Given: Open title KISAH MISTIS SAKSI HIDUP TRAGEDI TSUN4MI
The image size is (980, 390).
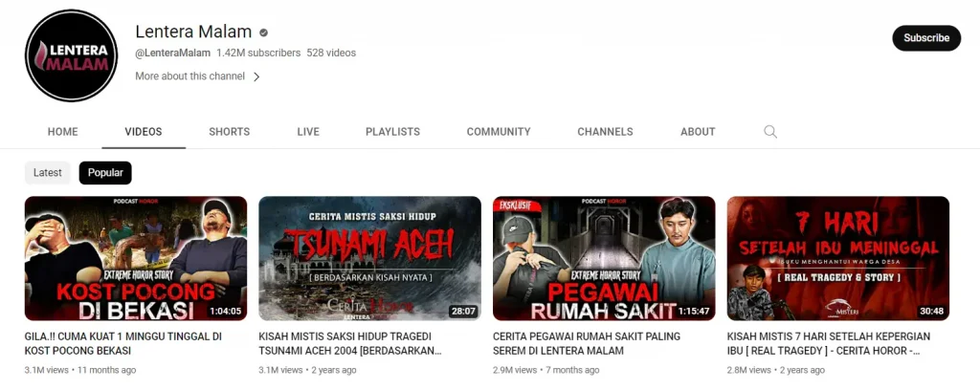Looking at the screenshot, I should 350,343.
